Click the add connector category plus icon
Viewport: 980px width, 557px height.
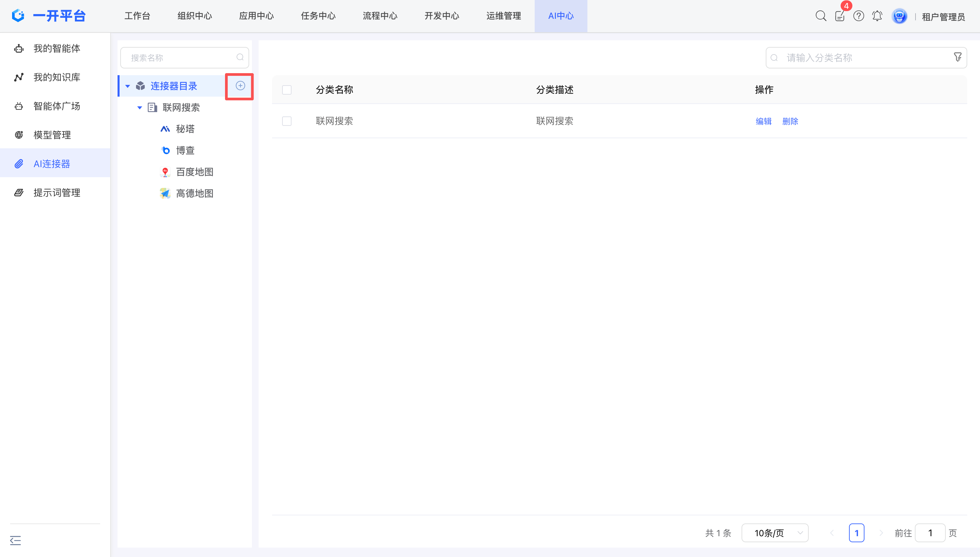(x=240, y=86)
